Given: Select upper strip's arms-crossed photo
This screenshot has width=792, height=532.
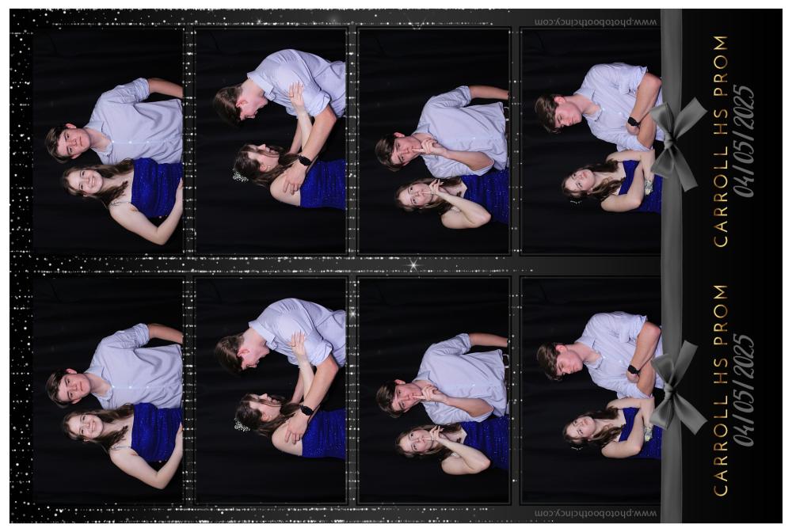Looking at the screenshot, I should pos(591,142).
